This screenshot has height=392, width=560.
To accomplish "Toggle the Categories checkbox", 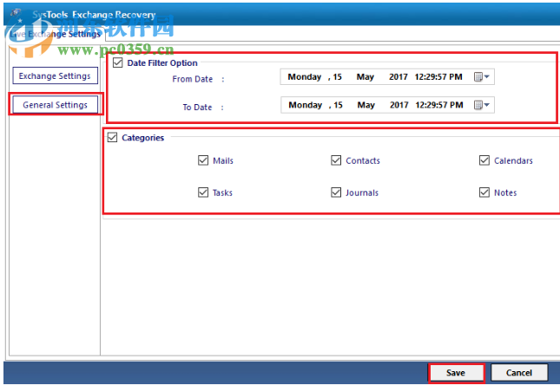I will (x=112, y=137).
